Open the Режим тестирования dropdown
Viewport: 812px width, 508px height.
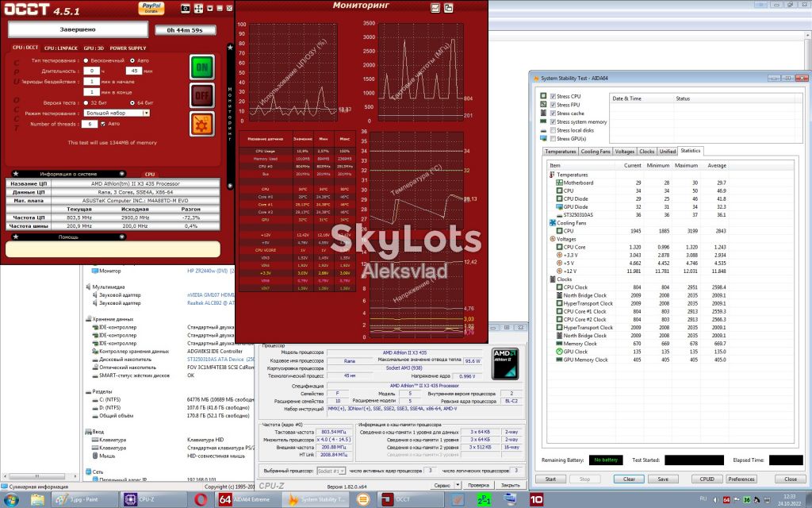coord(117,113)
